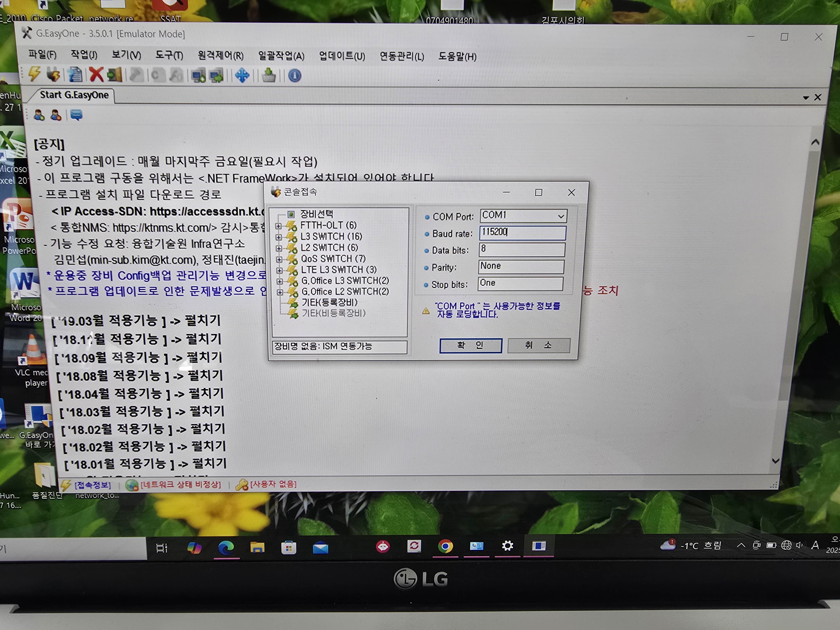The image size is (840, 630).
Task: Click the monitor with green arrow icon
Action: 217,76
